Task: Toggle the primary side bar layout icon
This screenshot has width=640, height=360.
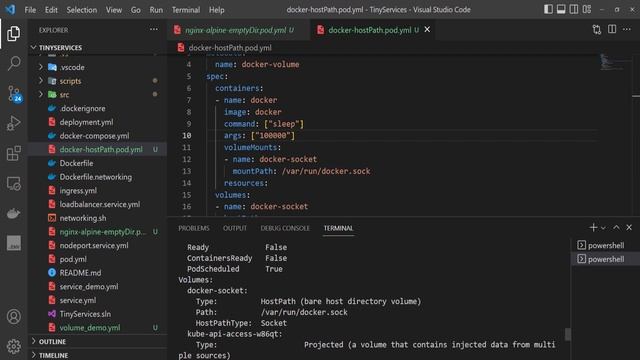Action: point(548,9)
